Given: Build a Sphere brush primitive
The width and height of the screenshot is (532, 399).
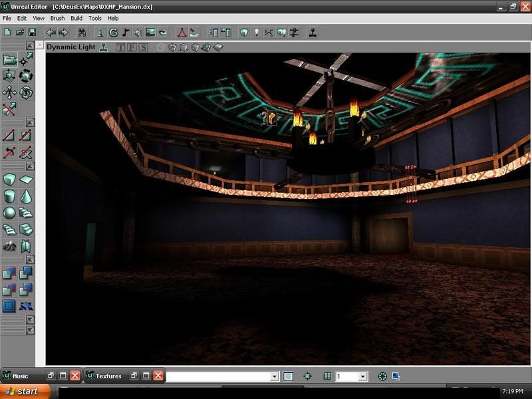Looking at the screenshot, I should click(9, 213).
